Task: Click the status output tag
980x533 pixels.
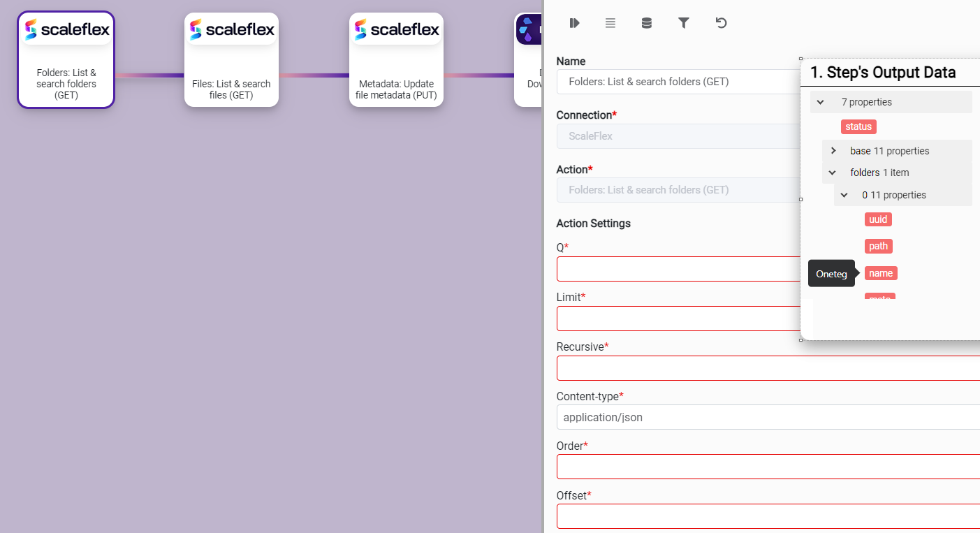Action: pyautogui.click(x=858, y=126)
